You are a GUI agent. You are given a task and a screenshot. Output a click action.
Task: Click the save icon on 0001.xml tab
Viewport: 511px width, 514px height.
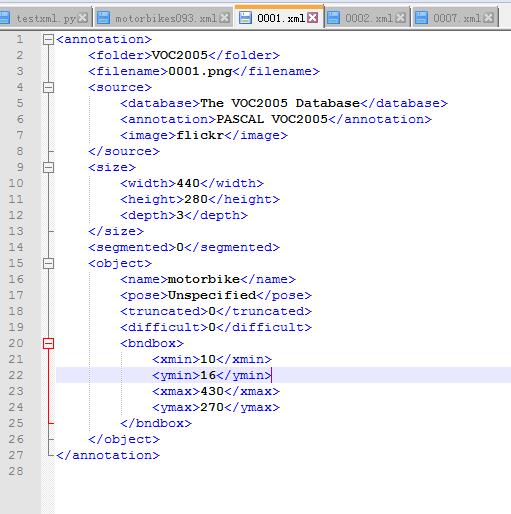(245, 18)
